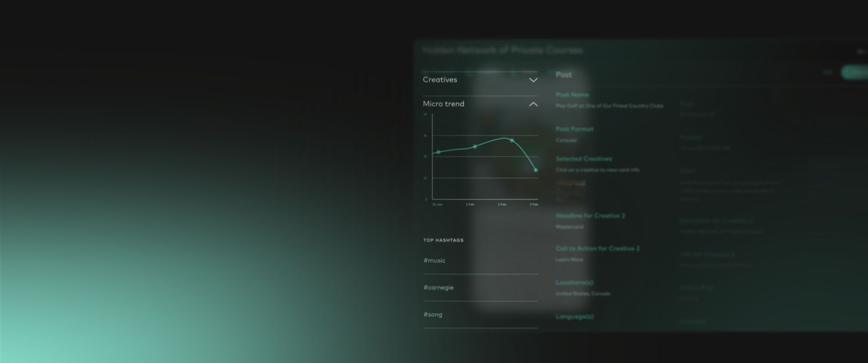Viewport: 868px width, 363px height.
Task: Click the small icon at panel's top-right corner
Action: [x=861, y=52]
